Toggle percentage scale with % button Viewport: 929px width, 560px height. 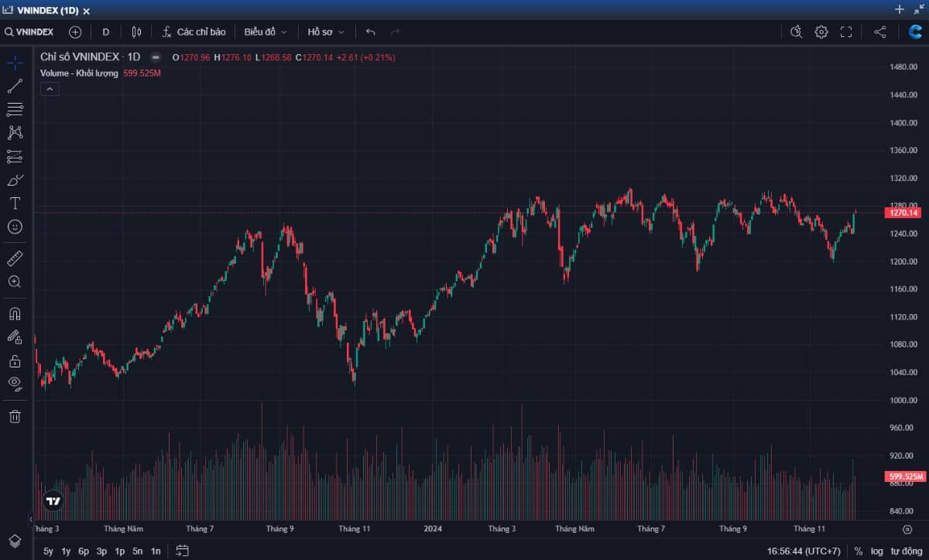[859, 551]
